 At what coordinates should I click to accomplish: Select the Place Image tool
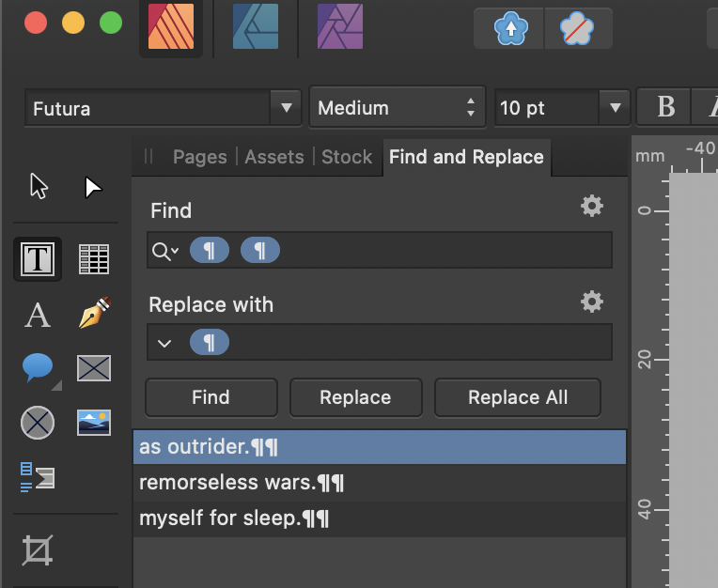pyautogui.click(x=93, y=423)
